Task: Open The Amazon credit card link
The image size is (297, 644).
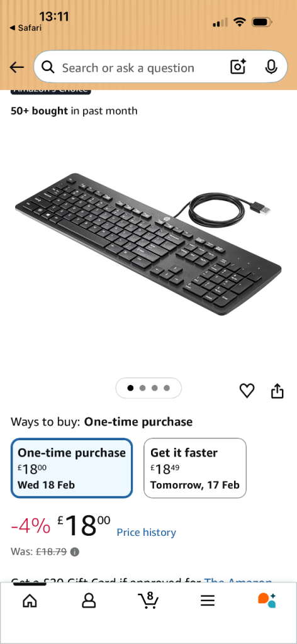Action: coord(238,580)
